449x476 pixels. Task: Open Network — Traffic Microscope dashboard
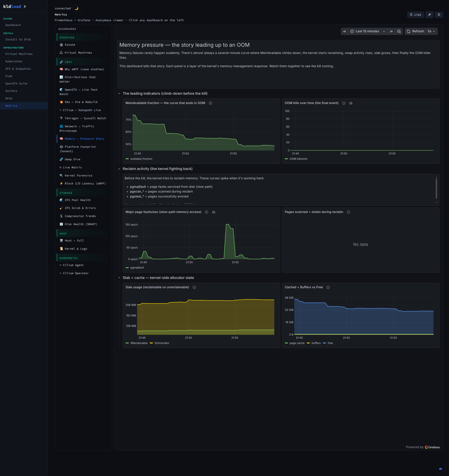[x=83, y=129]
